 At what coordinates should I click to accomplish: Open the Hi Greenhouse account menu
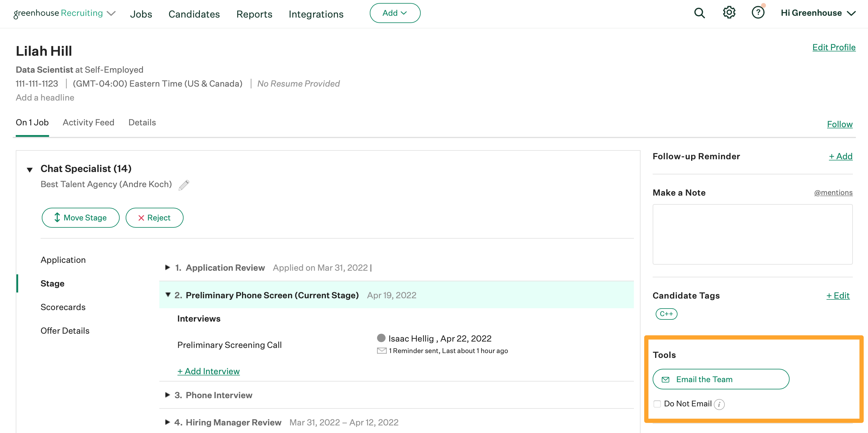click(818, 13)
